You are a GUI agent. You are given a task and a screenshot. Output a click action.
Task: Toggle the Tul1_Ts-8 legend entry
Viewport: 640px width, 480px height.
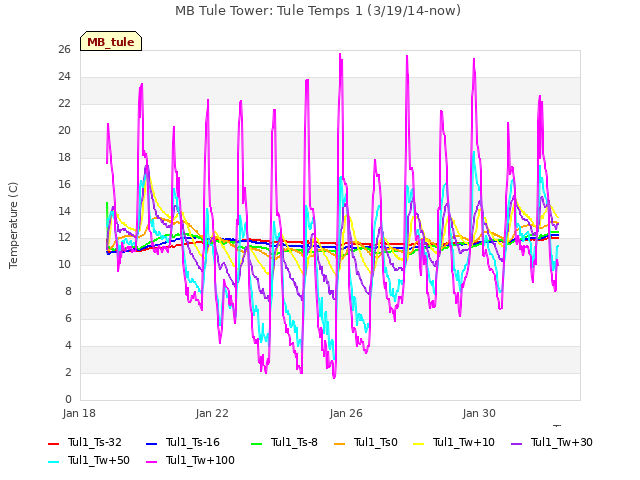[x=284, y=442]
